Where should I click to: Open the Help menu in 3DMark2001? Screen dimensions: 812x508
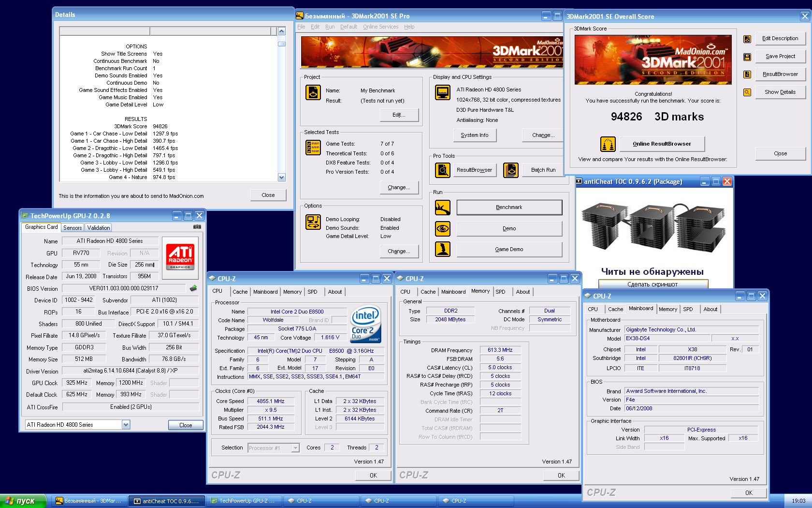coord(409,27)
